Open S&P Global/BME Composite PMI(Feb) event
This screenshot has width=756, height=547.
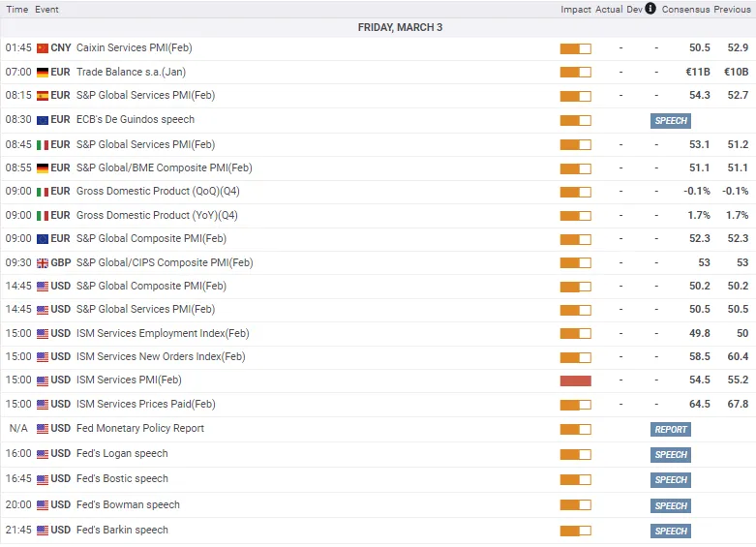(x=164, y=167)
